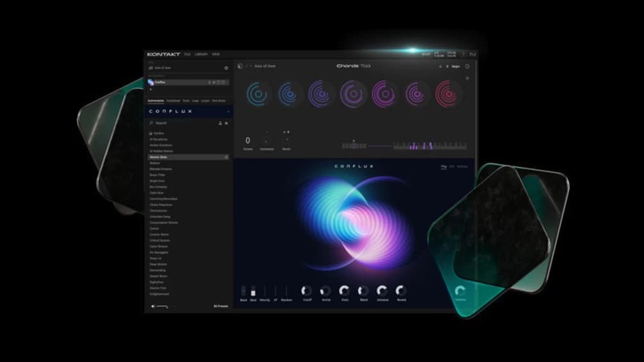Click the favorites star filter icon
644x362 pixels.
pos(226,123)
